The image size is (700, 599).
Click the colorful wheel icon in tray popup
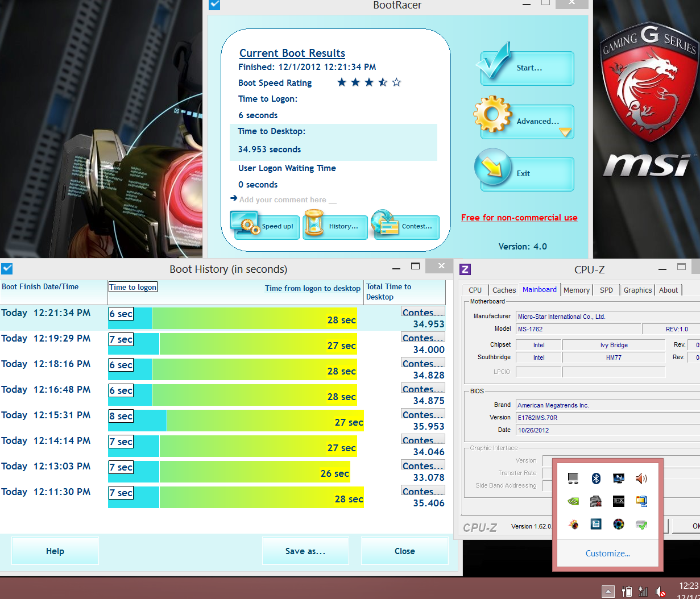pos(619,524)
